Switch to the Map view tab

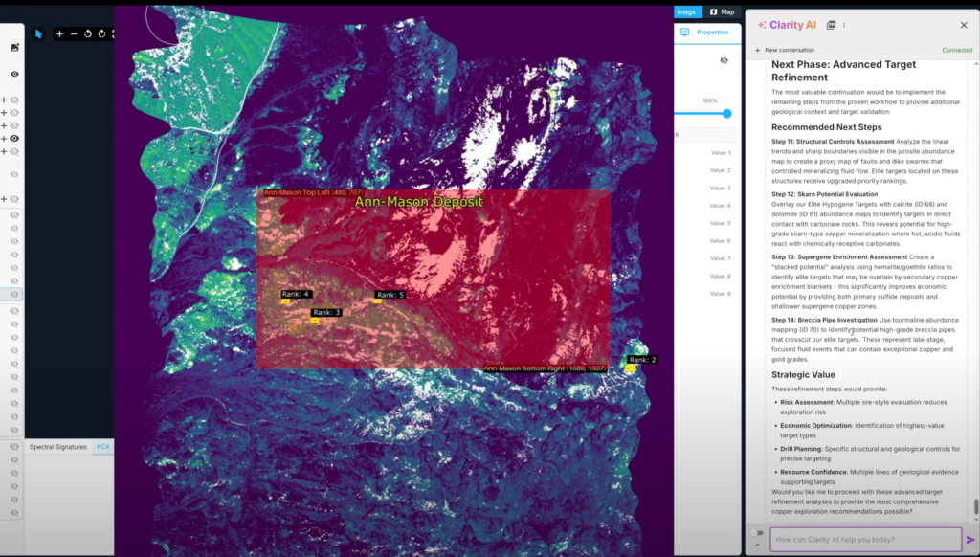(x=722, y=12)
